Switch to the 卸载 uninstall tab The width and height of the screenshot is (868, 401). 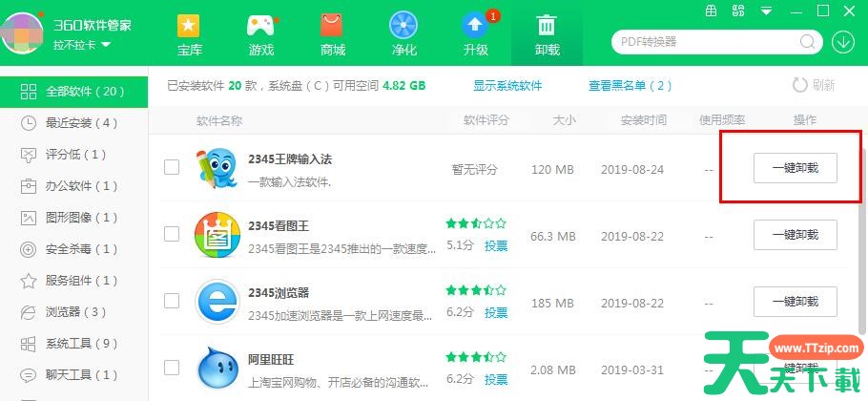pyautogui.click(x=547, y=34)
